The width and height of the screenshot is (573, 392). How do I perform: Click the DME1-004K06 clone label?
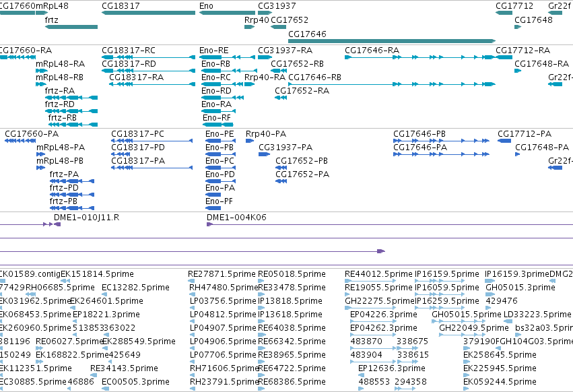pyautogui.click(x=236, y=218)
